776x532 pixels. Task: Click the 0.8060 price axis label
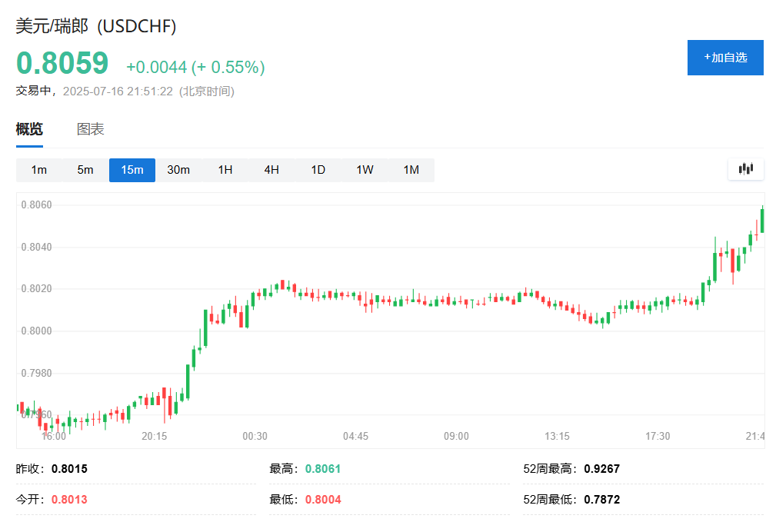click(x=36, y=205)
